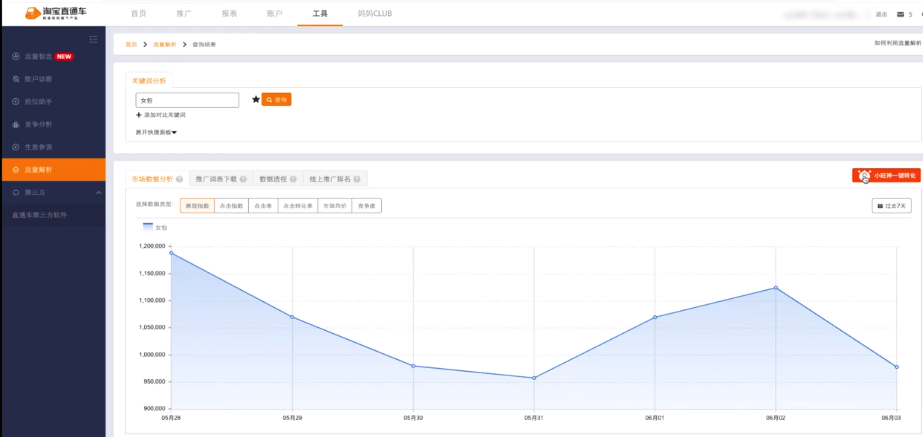
Task: Click the 流量解析 sidebar icon
Action: point(16,170)
